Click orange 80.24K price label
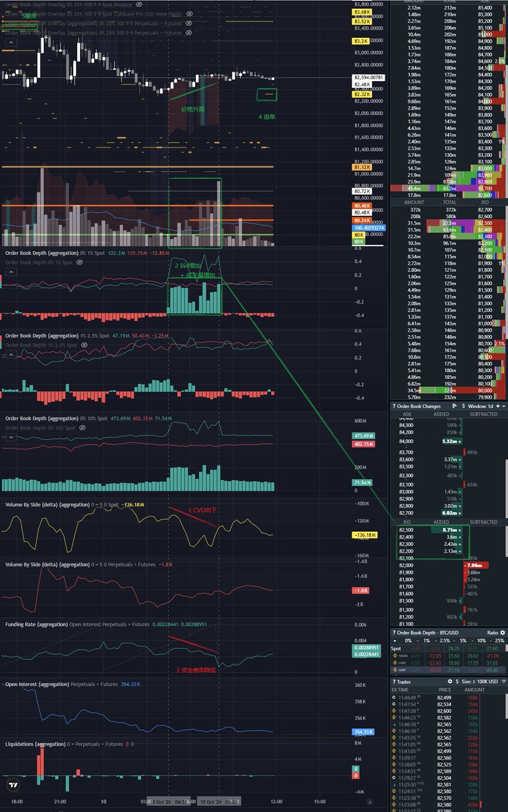This screenshot has width=508, height=812. tap(362, 221)
